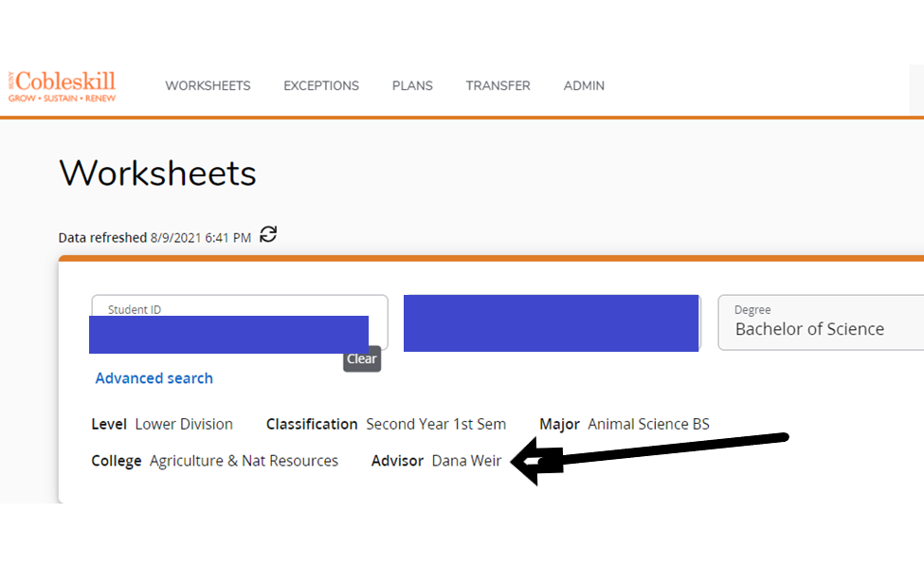924x568 pixels.
Task: Open the ADMIN menu item
Action: point(584,85)
